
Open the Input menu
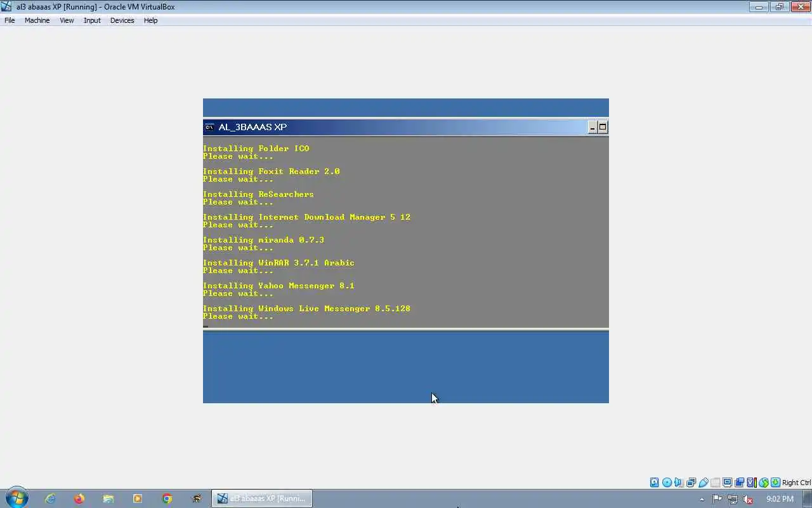pos(92,20)
